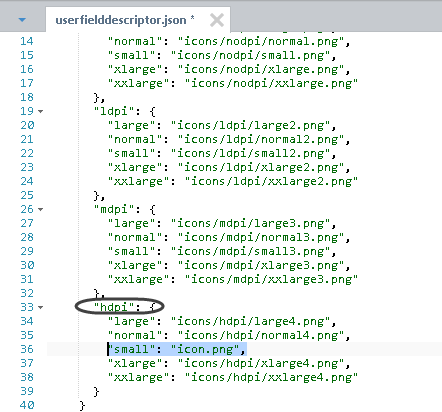Click line number 36 in gutter
This screenshot has height=412, width=442.
27,349
